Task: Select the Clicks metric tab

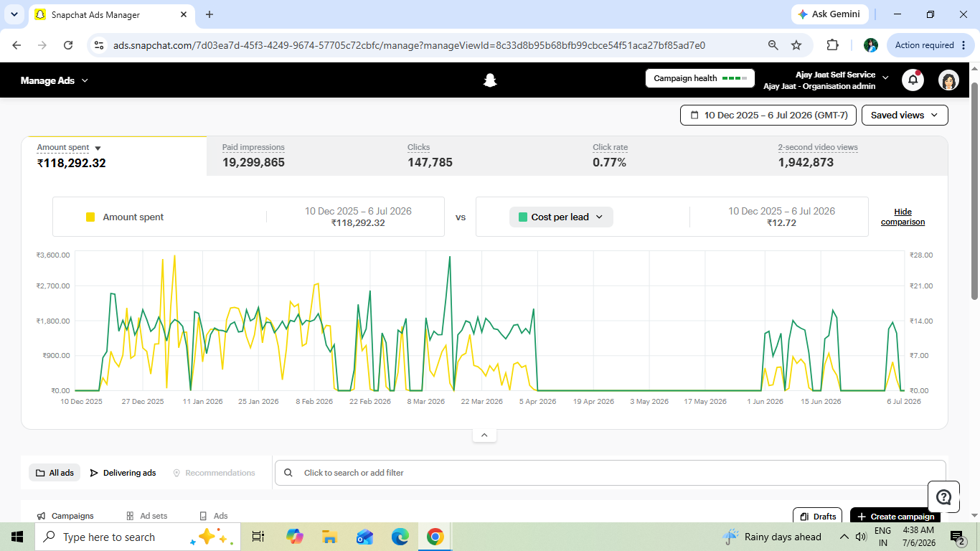Action: click(484, 156)
